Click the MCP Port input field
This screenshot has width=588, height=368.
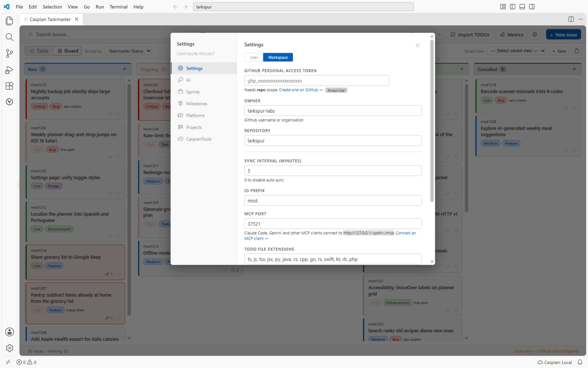333,224
